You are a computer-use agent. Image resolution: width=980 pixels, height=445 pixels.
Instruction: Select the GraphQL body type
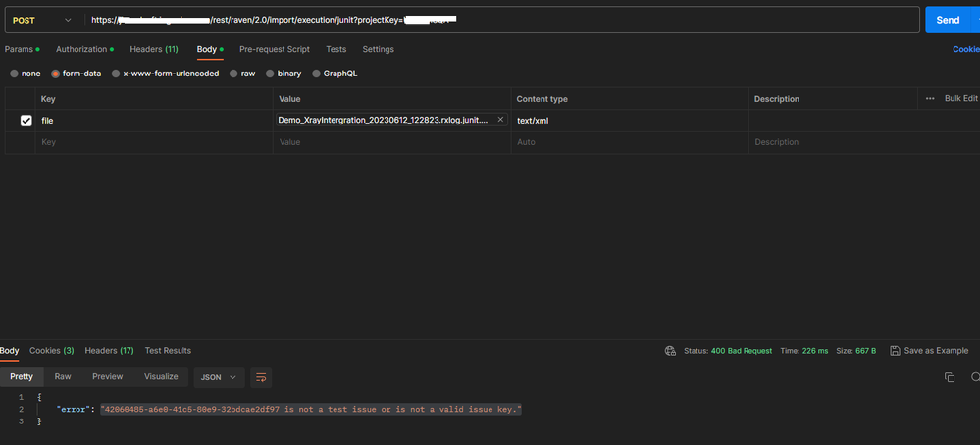pyautogui.click(x=335, y=74)
